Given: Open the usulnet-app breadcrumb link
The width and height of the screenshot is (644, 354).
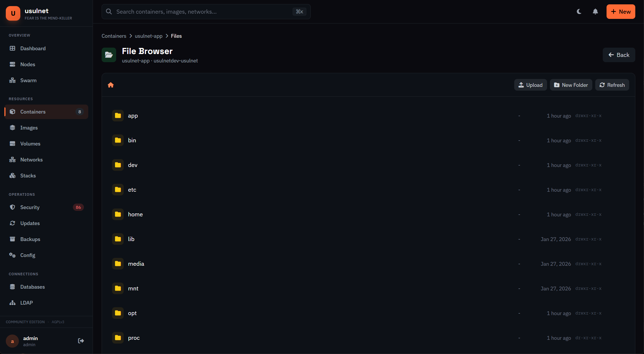Looking at the screenshot, I should 148,36.
